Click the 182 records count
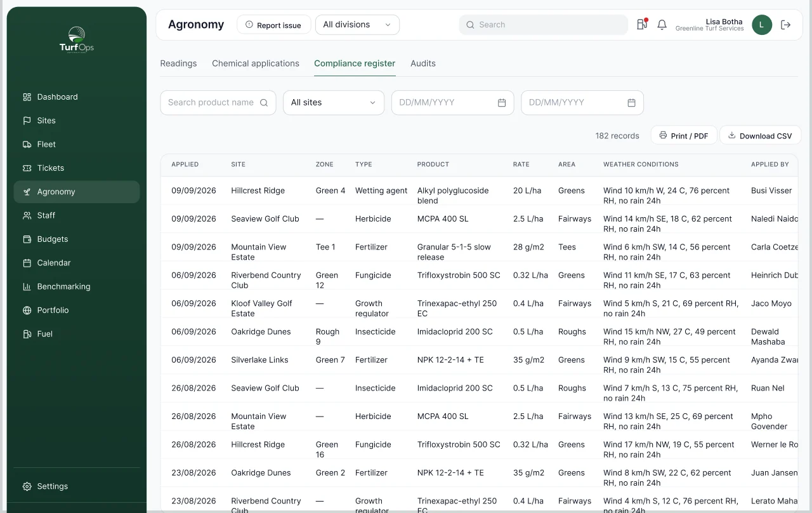Image resolution: width=812 pixels, height=513 pixels. tap(617, 136)
